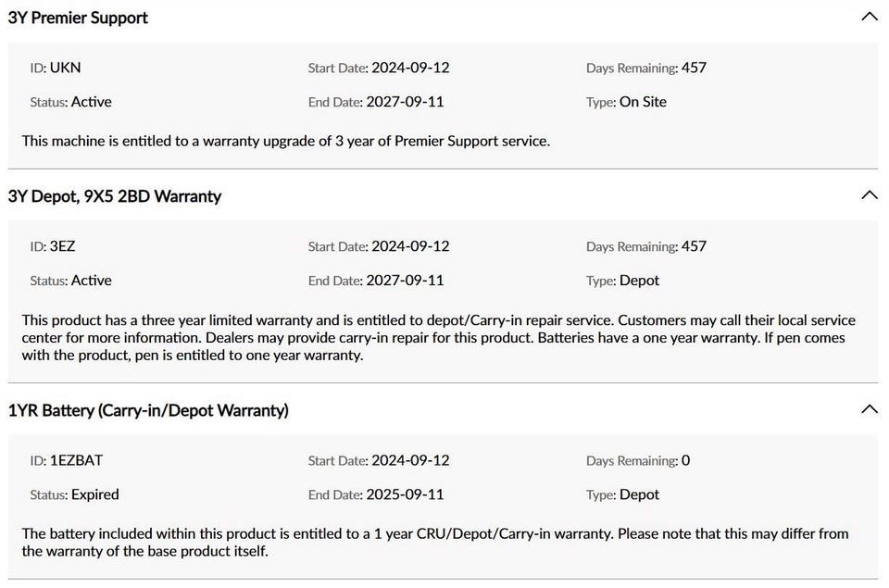Image resolution: width=889 pixels, height=588 pixels.
Task: Click Premier Support end date 2027-09-11
Action: 405,102
